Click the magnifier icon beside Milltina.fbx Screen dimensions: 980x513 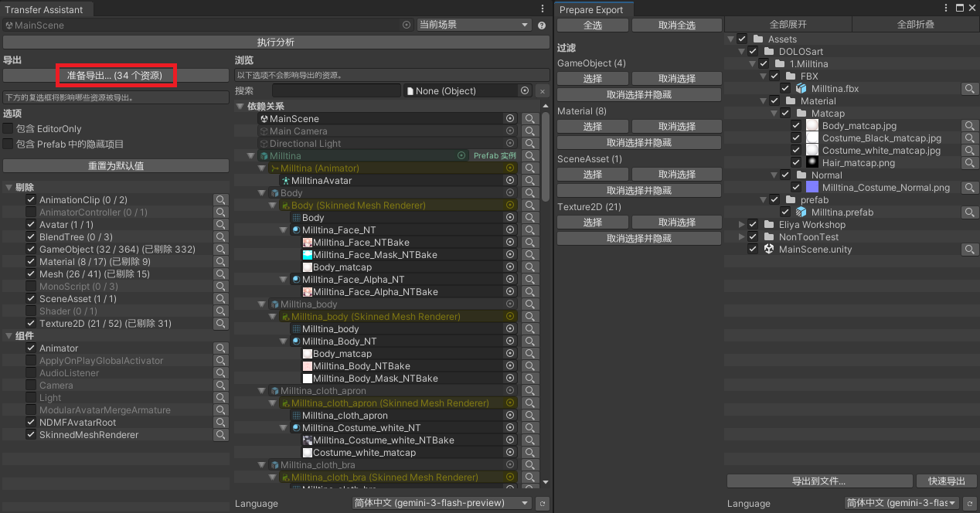969,89
